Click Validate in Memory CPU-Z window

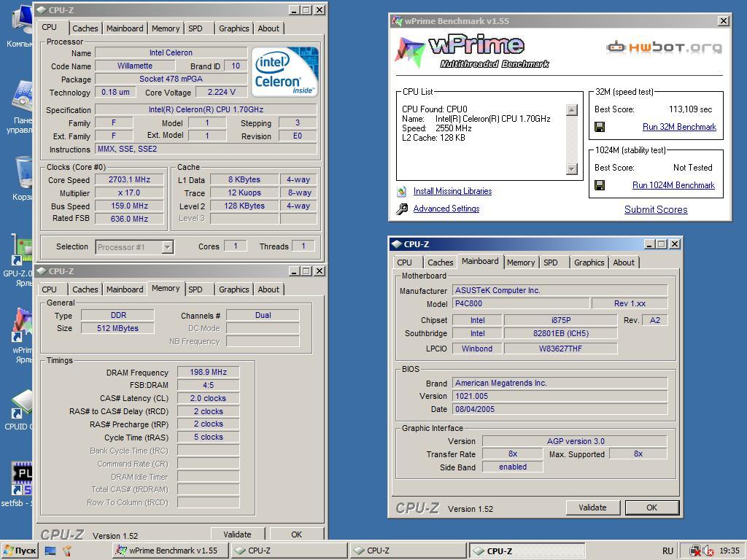[x=237, y=534]
